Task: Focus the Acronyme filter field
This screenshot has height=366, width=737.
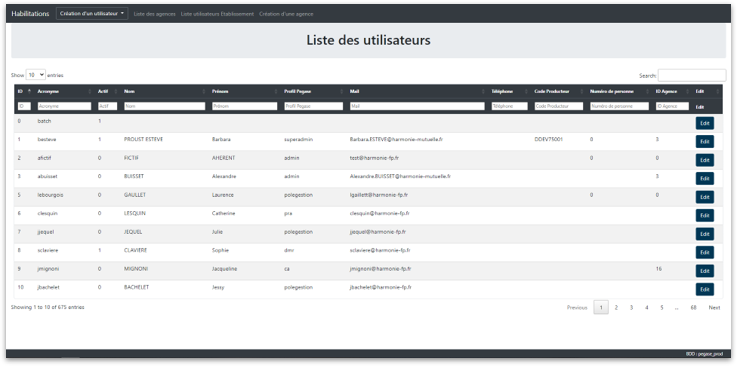Action: click(x=64, y=107)
